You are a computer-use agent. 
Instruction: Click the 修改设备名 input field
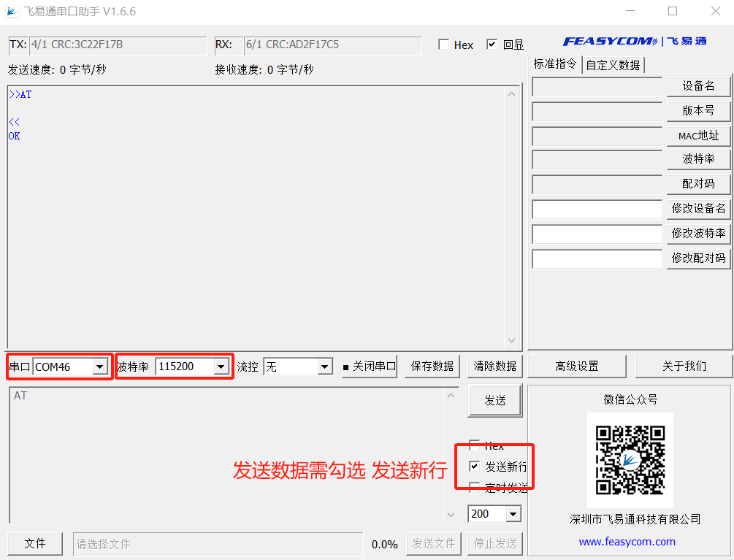(597, 210)
